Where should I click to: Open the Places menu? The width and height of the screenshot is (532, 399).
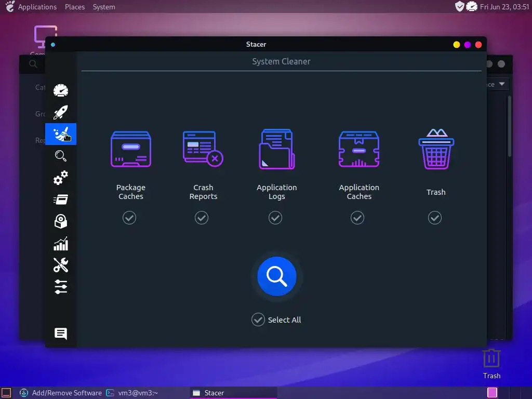click(x=75, y=7)
